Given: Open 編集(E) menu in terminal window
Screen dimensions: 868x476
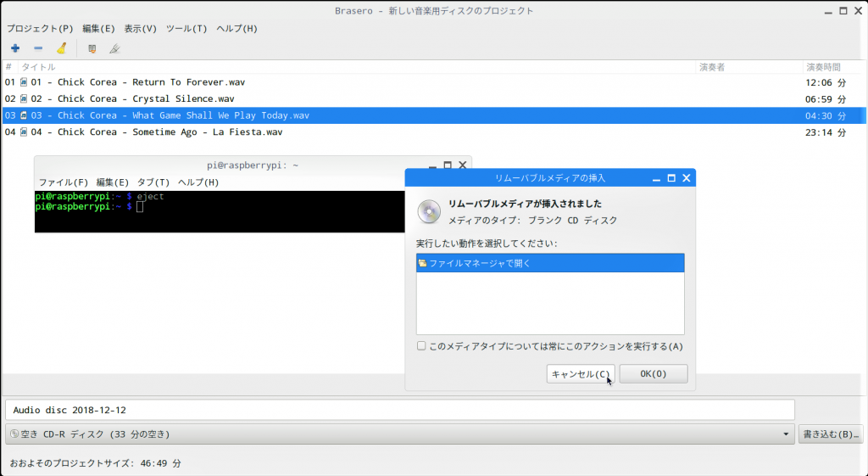Looking at the screenshot, I should [113, 182].
